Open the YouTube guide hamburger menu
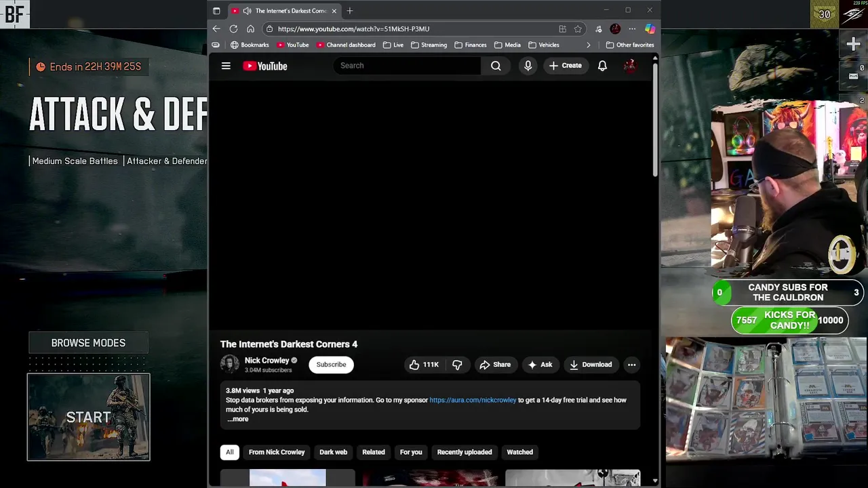This screenshot has height=488, width=868. (x=226, y=66)
